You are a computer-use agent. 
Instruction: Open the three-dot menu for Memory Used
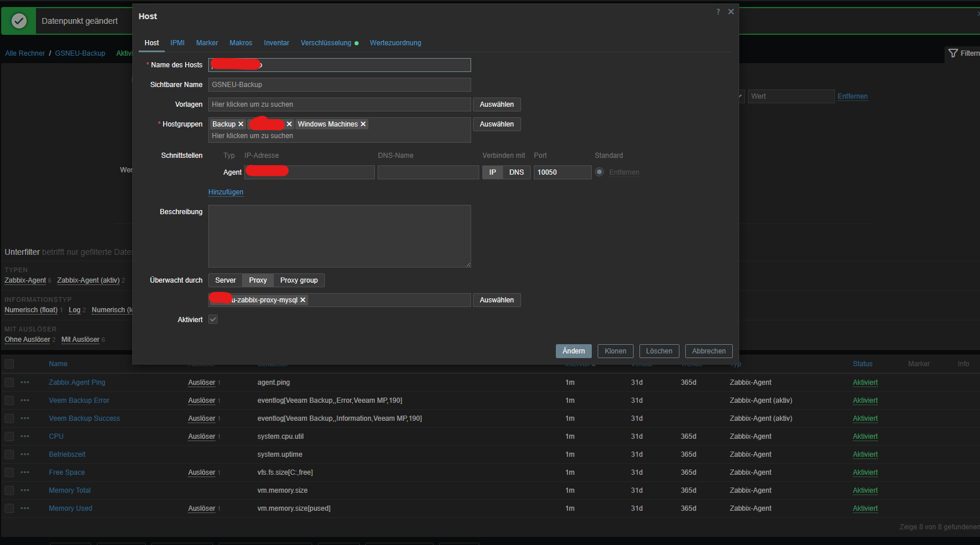pos(25,508)
